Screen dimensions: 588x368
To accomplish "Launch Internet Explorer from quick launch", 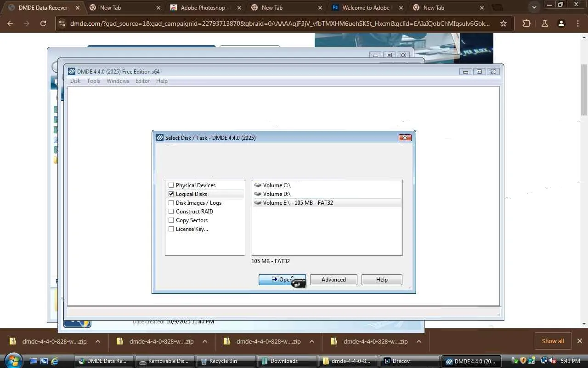I will pos(55,361).
